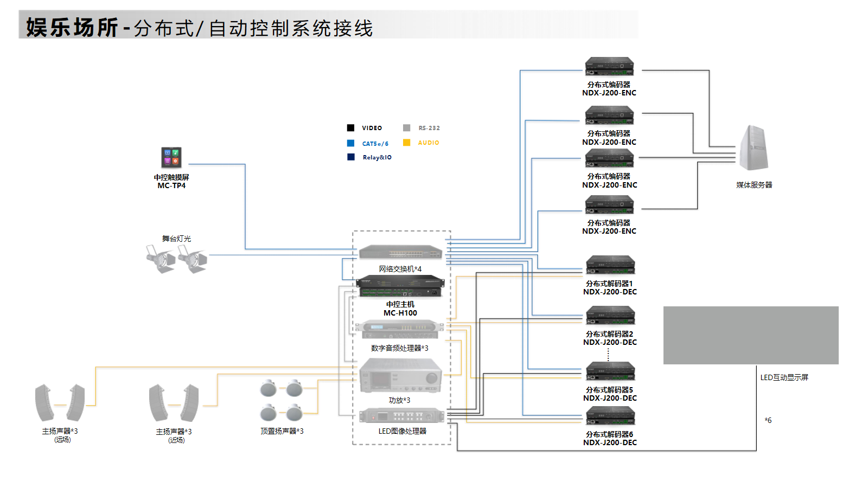Screen dimensions: 868x488
Task: Click the near-field main speakers icon
Action: coord(174,403)
